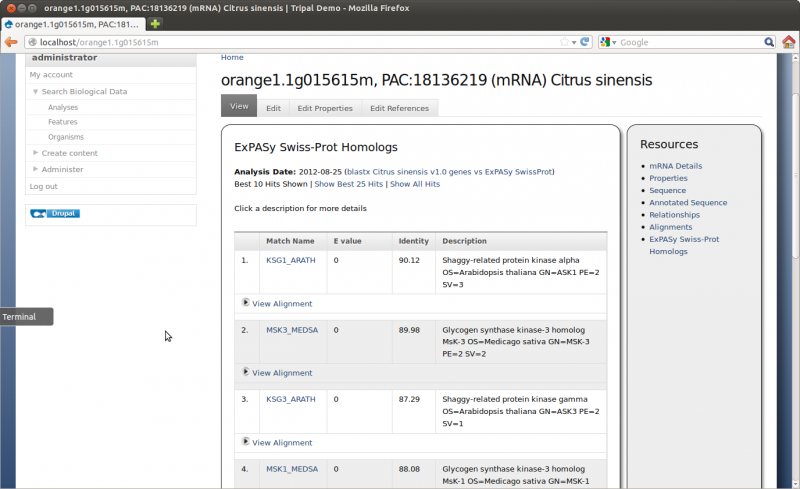Image resolution: width=800 pixels, height=489 pixels.
Task: Collapse the Search Biological Data menu
Action: (x=35, y=92)
